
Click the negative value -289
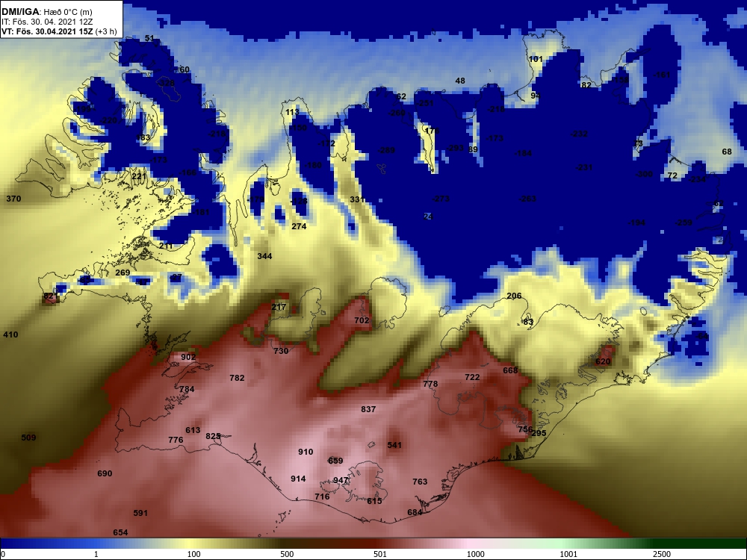point(386,151)
